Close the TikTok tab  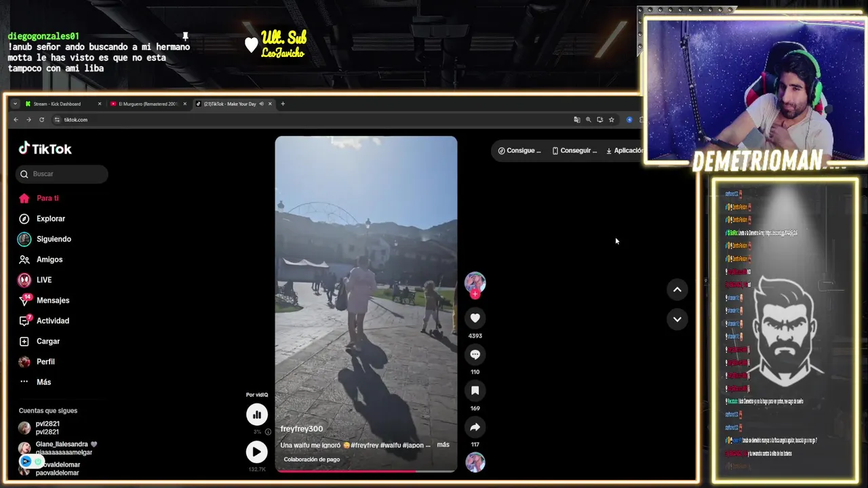coord(270,104)
